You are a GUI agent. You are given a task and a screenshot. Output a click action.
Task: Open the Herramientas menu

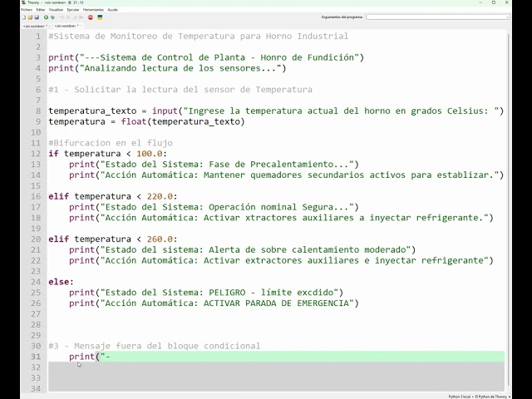click(93, 10)
